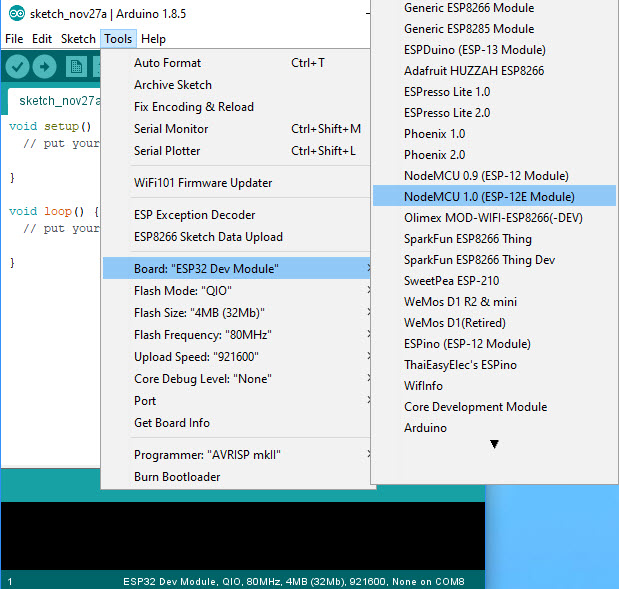Click the status bar board info text
This screenshot has height=589, width=619.
(x=294, y=581)
